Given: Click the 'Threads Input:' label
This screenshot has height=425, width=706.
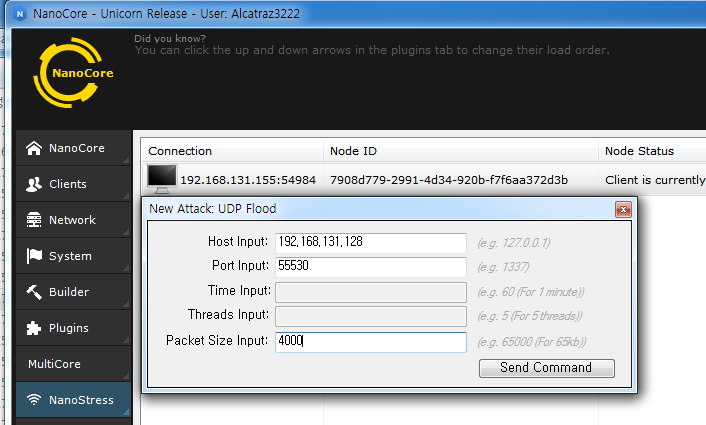Looking at the screenshot, I should (x=228, y=314).
